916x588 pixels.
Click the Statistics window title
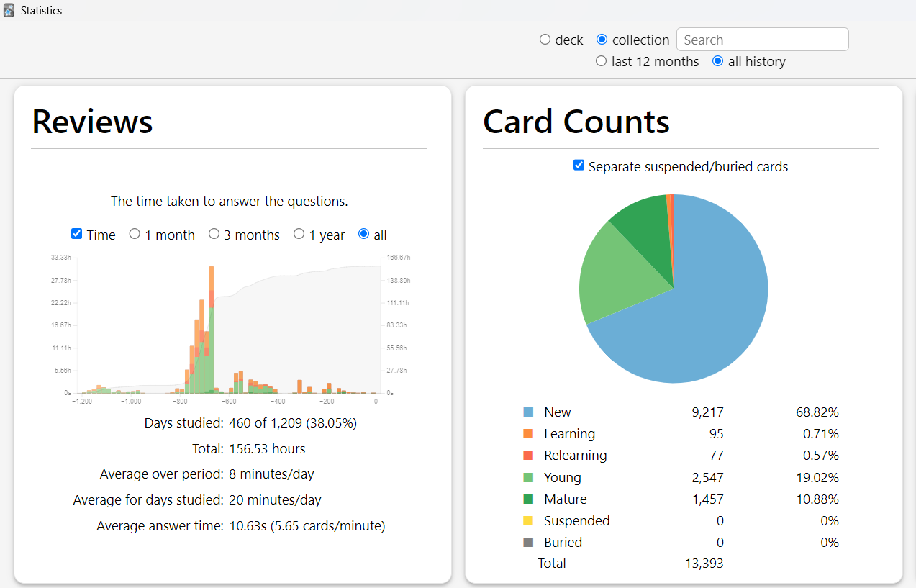point(41,11)
